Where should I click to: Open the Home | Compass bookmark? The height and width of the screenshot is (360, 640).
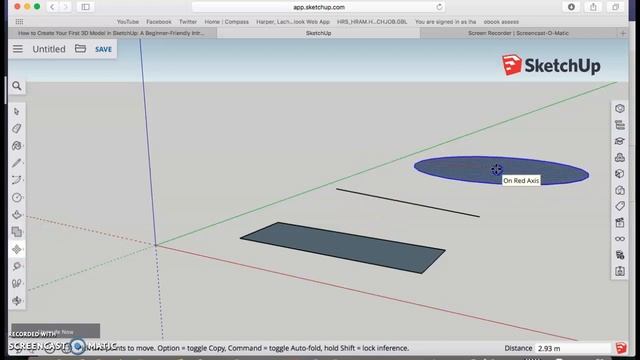[227, 22]
